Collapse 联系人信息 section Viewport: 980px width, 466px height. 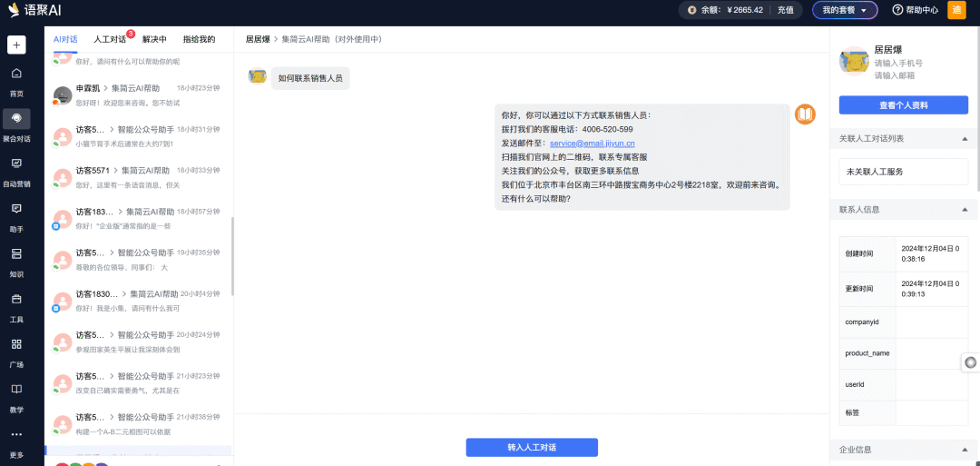[x=965, y=210]
